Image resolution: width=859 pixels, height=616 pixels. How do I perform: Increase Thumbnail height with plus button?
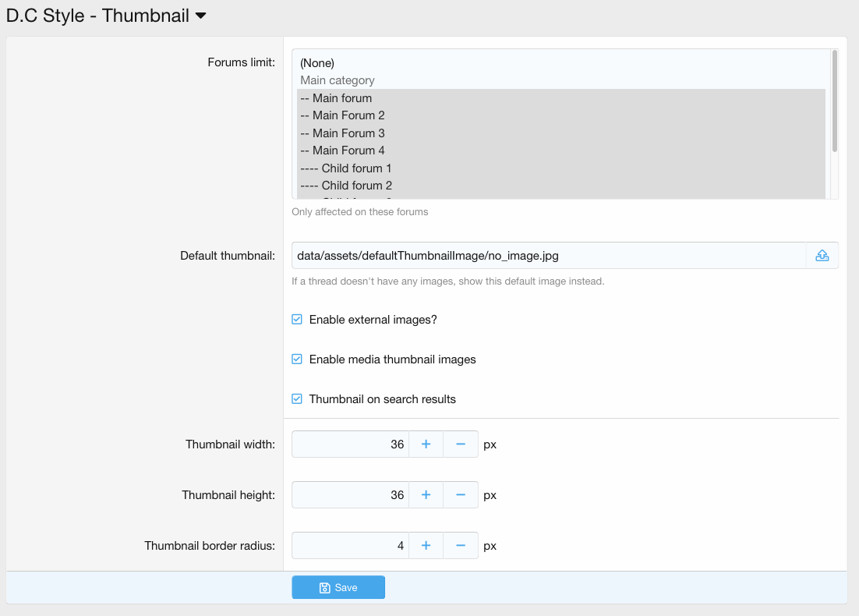426,495
